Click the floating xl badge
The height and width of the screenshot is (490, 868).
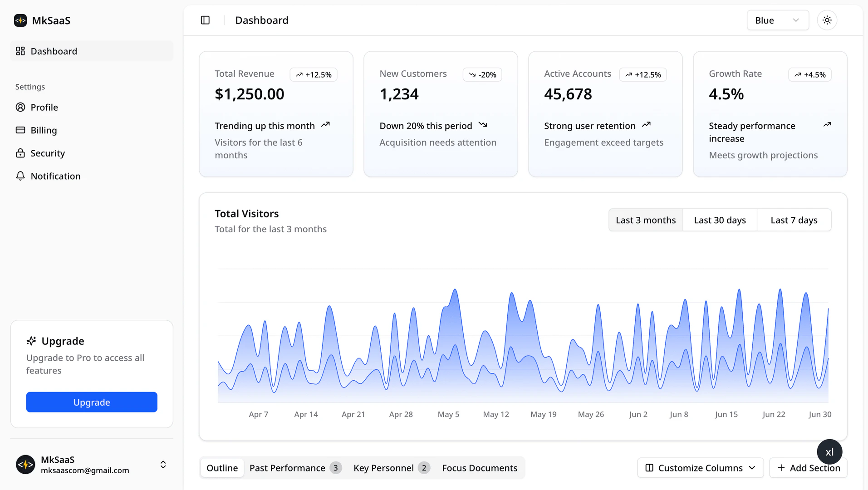[x=829, y=451]
